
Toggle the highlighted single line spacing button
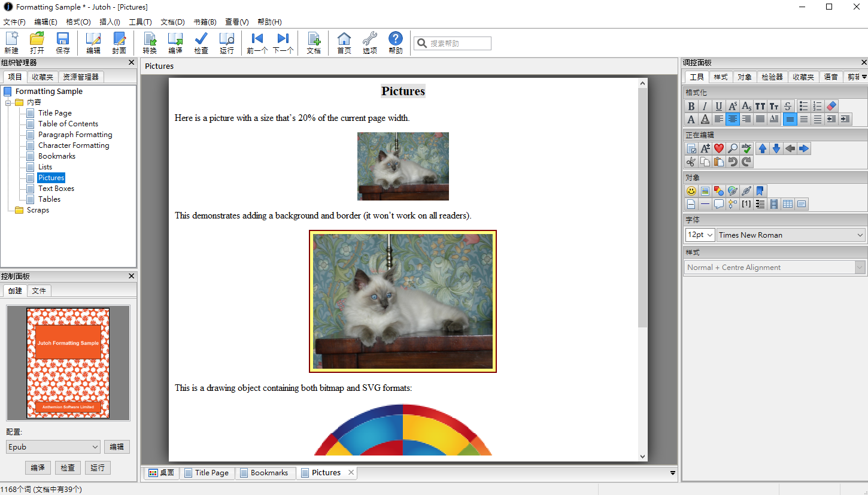click(790, 119)
